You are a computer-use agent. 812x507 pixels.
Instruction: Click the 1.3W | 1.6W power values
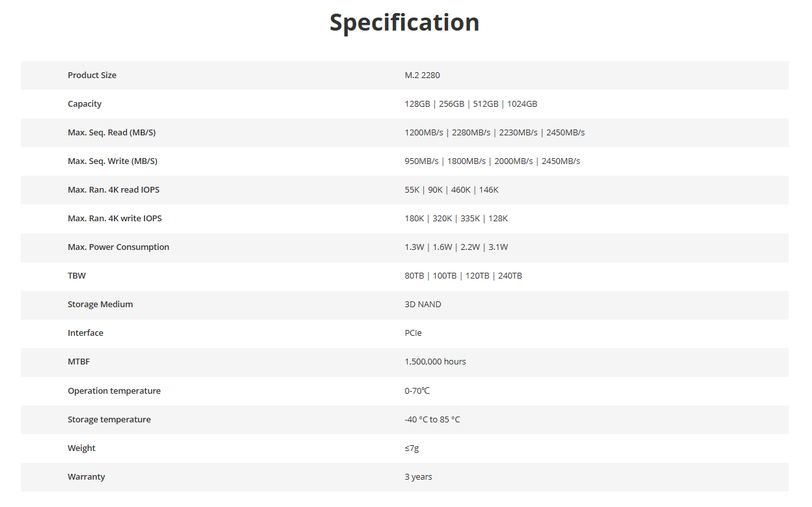[456, 247]
